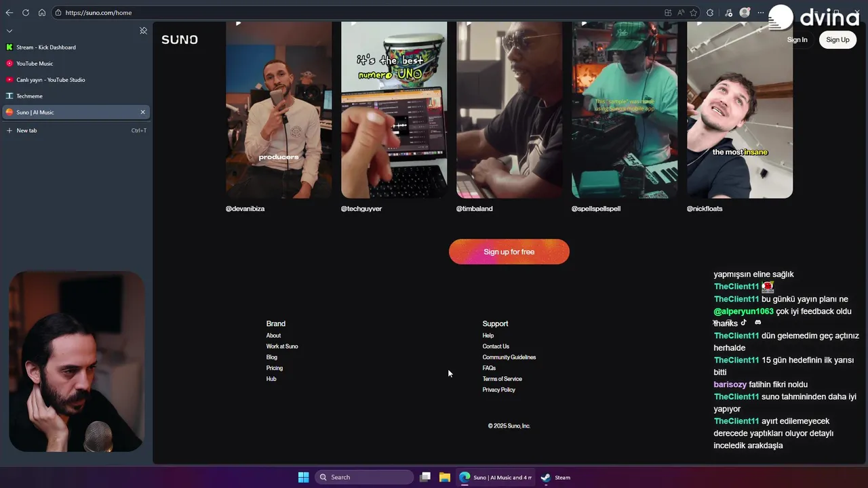The width and height of the screenshot is (868, 488).
Task: Open the Terms of Service link
Action: click(502, 379)
